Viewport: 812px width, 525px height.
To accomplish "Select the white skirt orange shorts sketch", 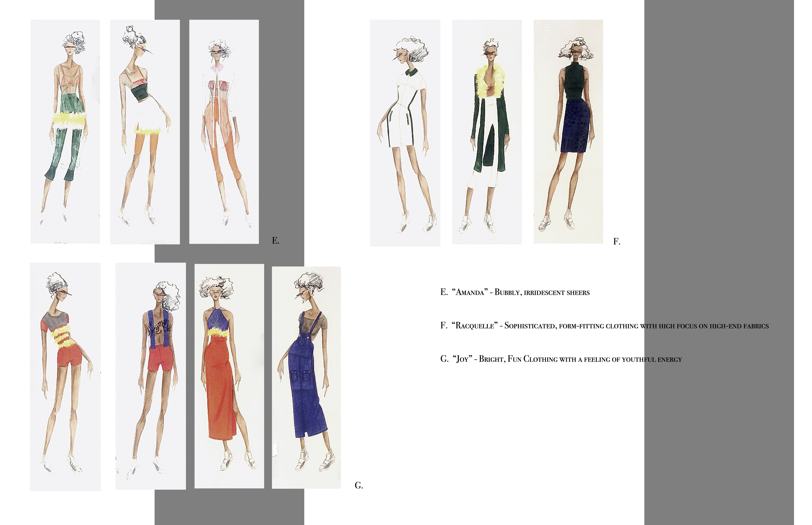I will click(145, 132).
